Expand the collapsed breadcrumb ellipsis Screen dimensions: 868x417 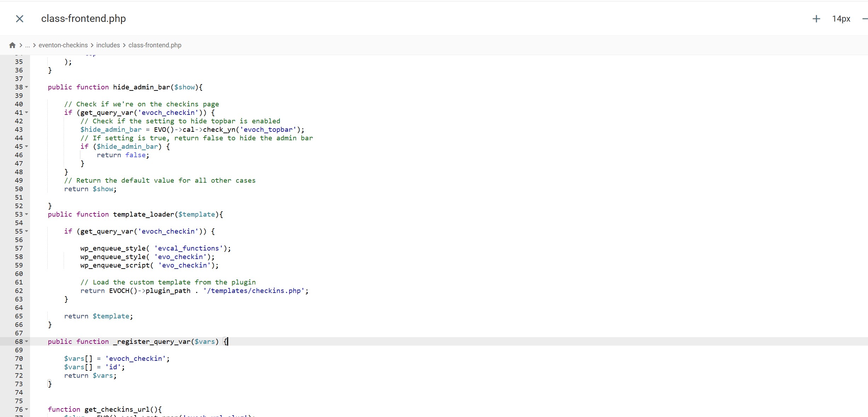[x=28, y=45]
